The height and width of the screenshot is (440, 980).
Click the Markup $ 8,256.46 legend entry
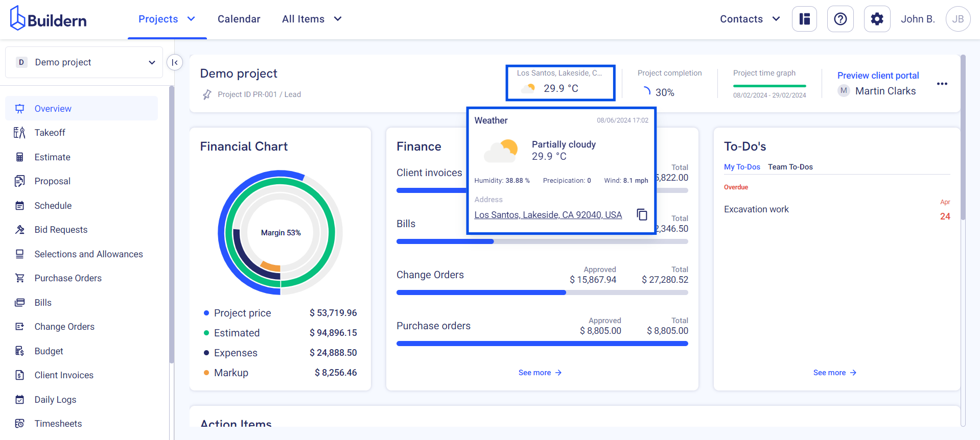pos(280,373)
